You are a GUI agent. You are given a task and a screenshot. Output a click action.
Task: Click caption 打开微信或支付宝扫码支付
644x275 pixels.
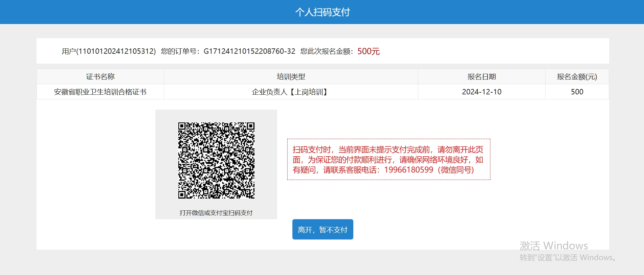(x=216, y=213)
